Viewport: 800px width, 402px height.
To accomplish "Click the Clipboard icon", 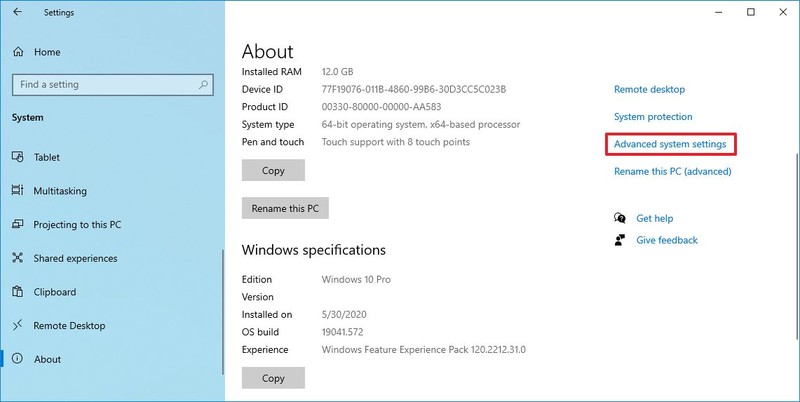I will [x=18, y=292].
